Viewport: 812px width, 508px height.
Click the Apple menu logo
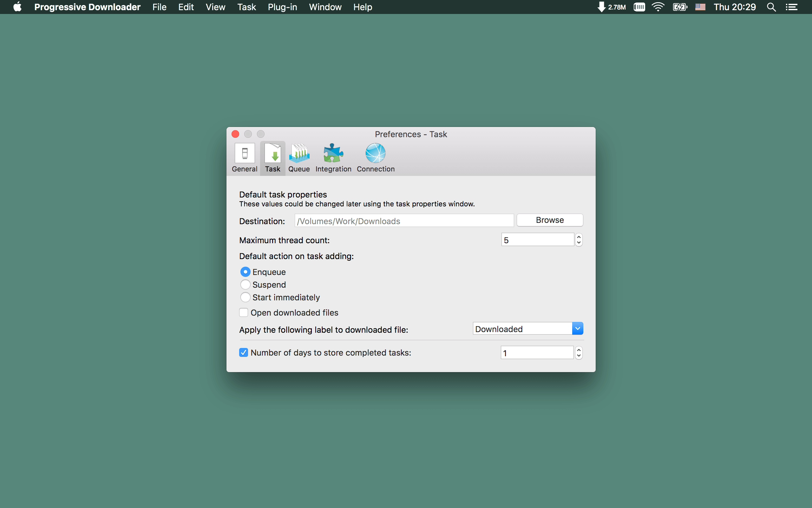[x=17, y=7]
